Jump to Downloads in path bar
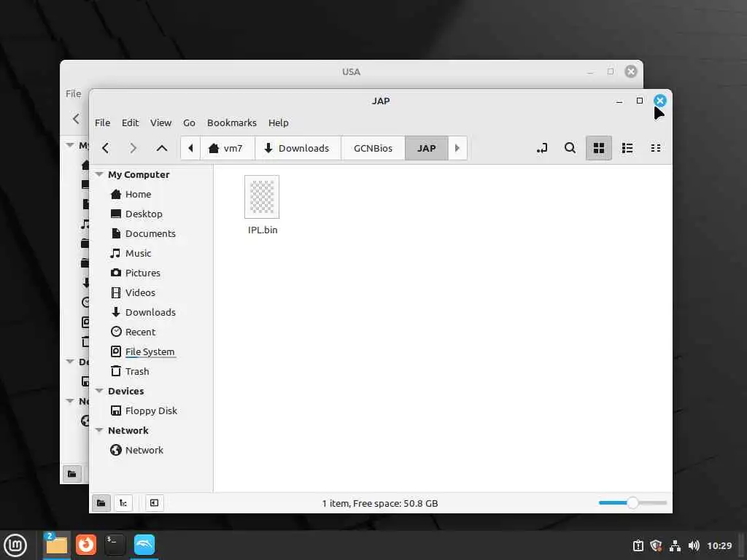Viewport: 747px width, 560px height. point(298,148)
